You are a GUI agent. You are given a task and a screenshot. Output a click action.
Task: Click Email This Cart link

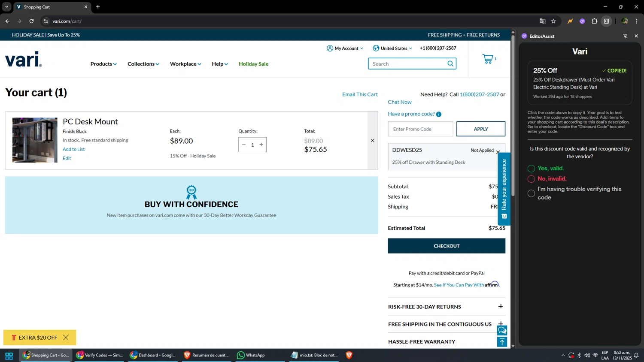point(360,94)
